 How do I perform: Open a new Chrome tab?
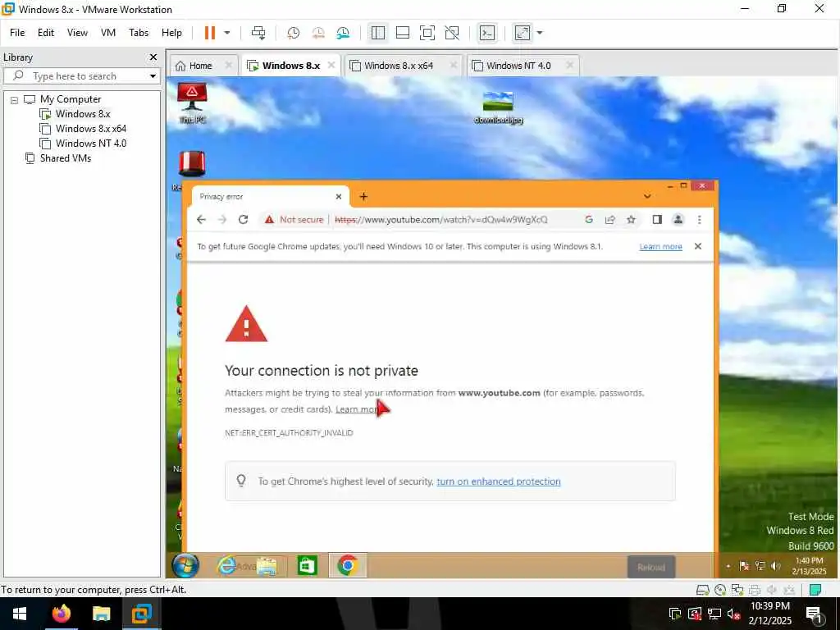(x=363, y=197)
